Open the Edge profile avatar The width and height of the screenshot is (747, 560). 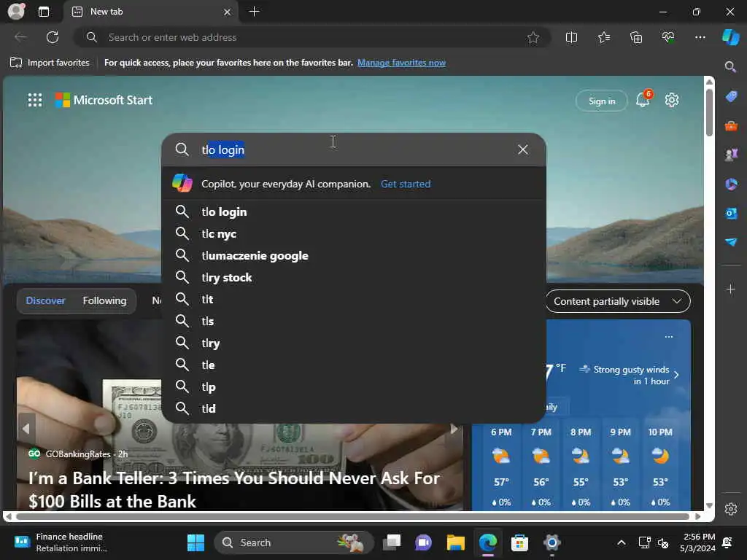(16, 12)
